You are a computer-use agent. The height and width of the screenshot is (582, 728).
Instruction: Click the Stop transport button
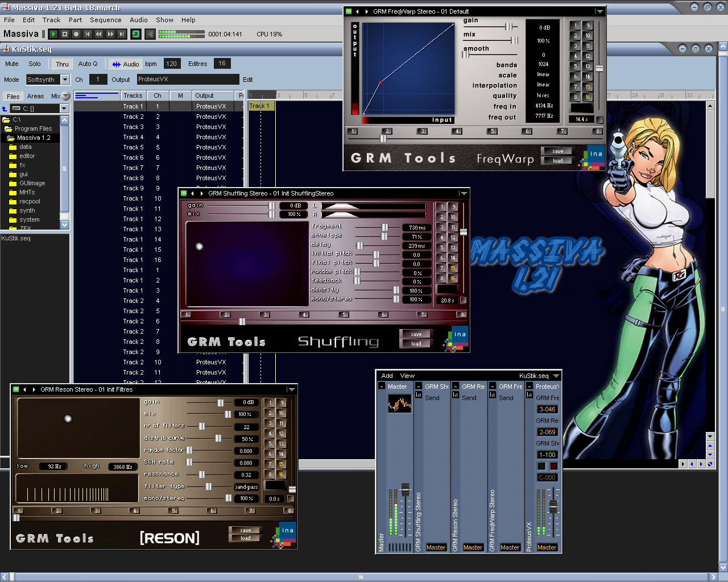click(x=65, y=34)
